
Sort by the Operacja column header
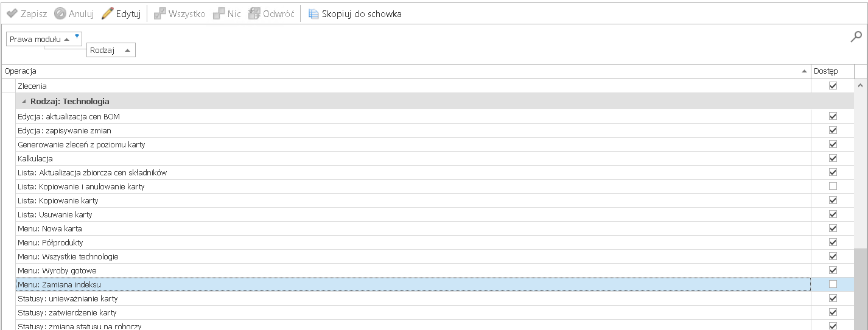402,71
